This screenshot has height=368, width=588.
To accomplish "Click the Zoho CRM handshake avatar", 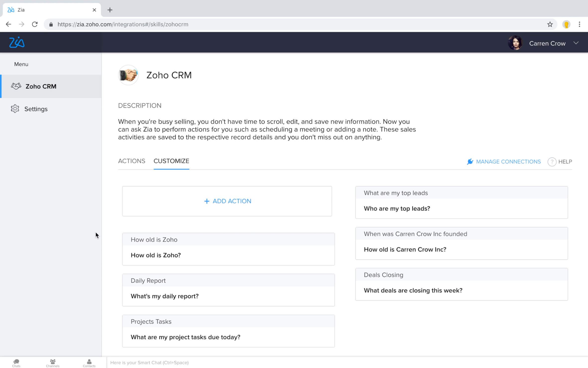I will (x=128, y=75).
